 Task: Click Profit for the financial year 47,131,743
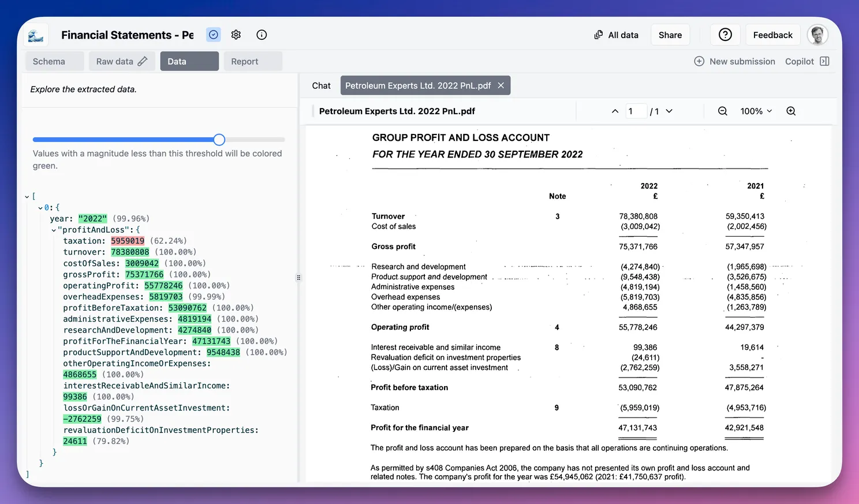tap(638, 428)
